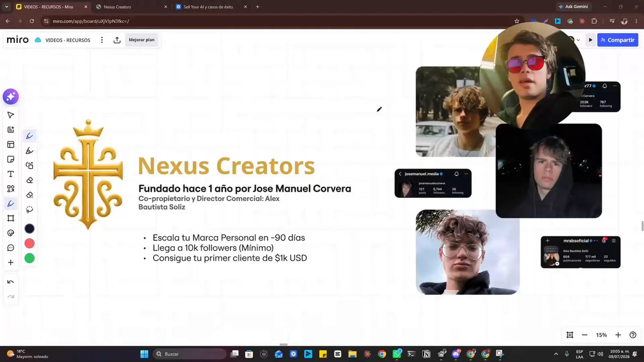Zoom out with the minus button
This screenshot has height=362, width=644.
[x=584, y=335]
